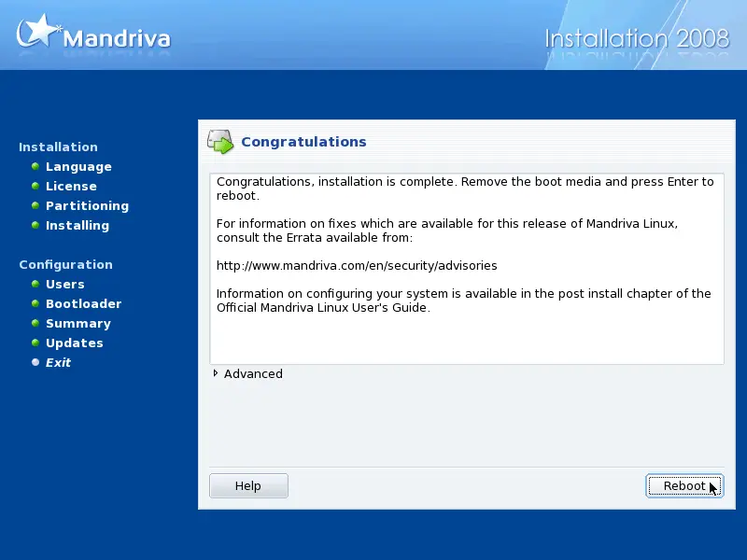Click the green bullet beside Bootloader

point(35,303)
